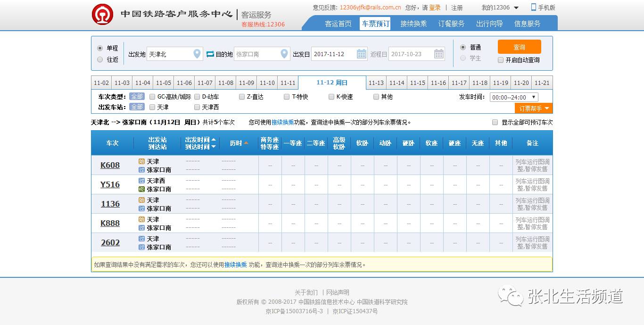Click the 12306 China Railway logo
Image resolution: width=644 pixels, height=325 pixels.
(102, 15)
